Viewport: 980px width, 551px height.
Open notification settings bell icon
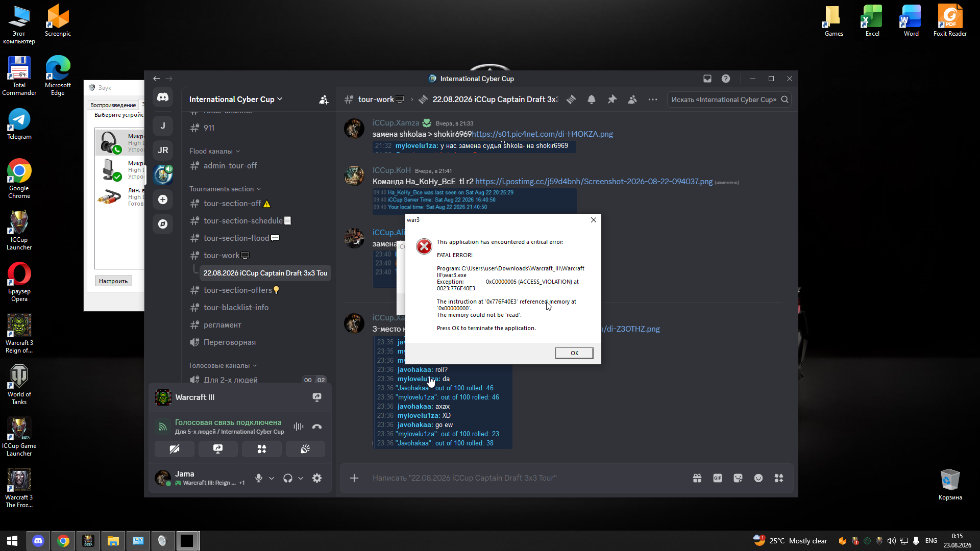point(592,99)
